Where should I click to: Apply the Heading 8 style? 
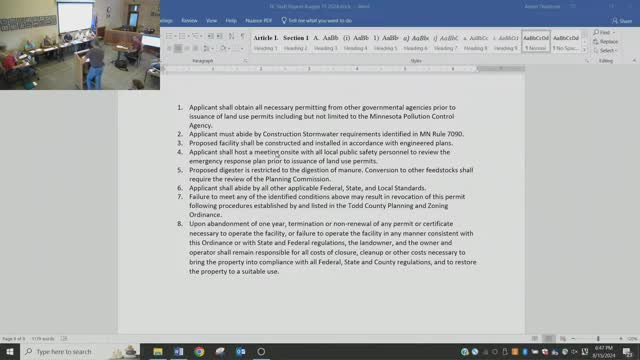tap(476, 42)
